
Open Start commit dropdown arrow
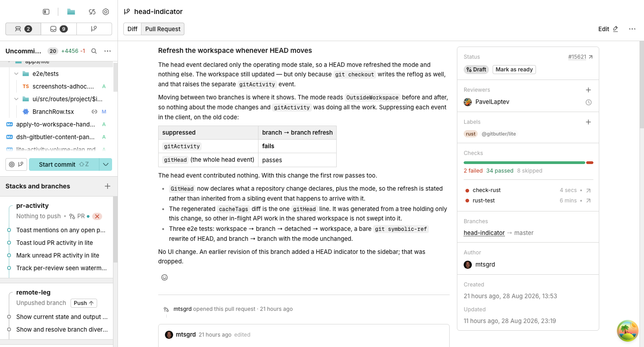pos(106,164)
